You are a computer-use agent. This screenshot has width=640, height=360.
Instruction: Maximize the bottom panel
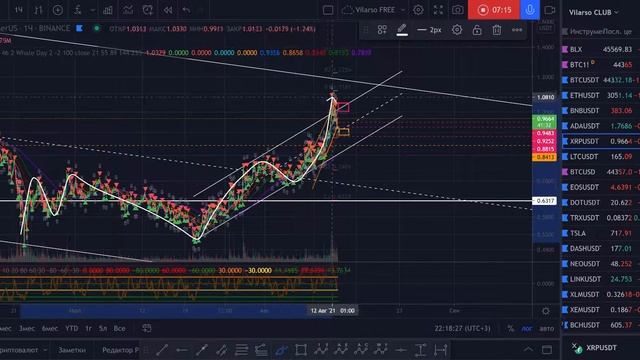tap(547, 349)
